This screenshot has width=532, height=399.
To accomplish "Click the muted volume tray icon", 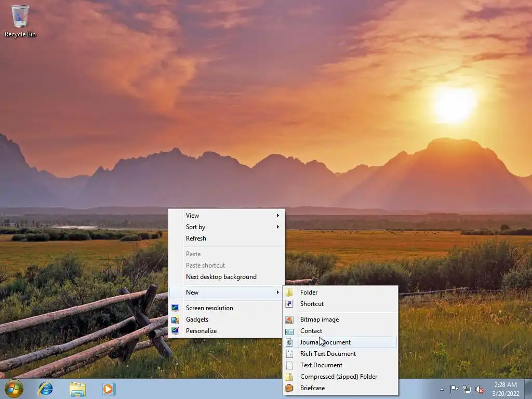I will pos(480,389).
